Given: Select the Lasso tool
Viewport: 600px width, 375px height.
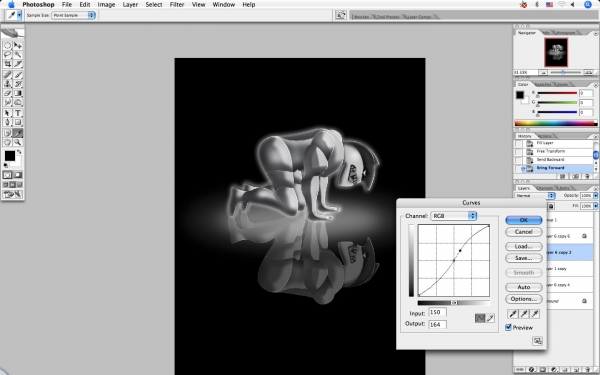Looking at the screenshot, I should pyautogui.click(x=7, y=55).
